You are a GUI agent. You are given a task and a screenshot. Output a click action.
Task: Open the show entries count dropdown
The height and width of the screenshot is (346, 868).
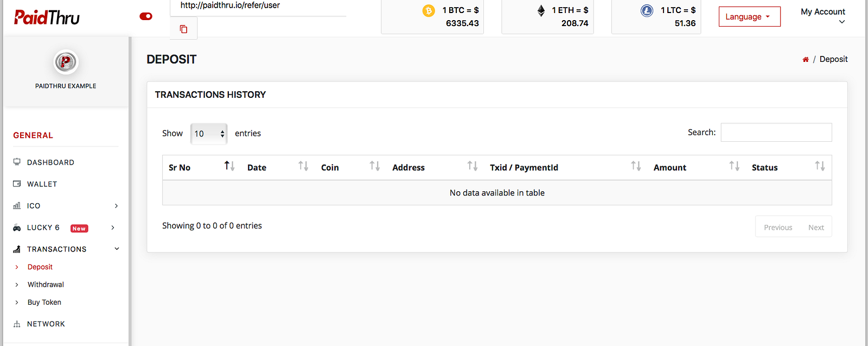click(x=209, y=134)
